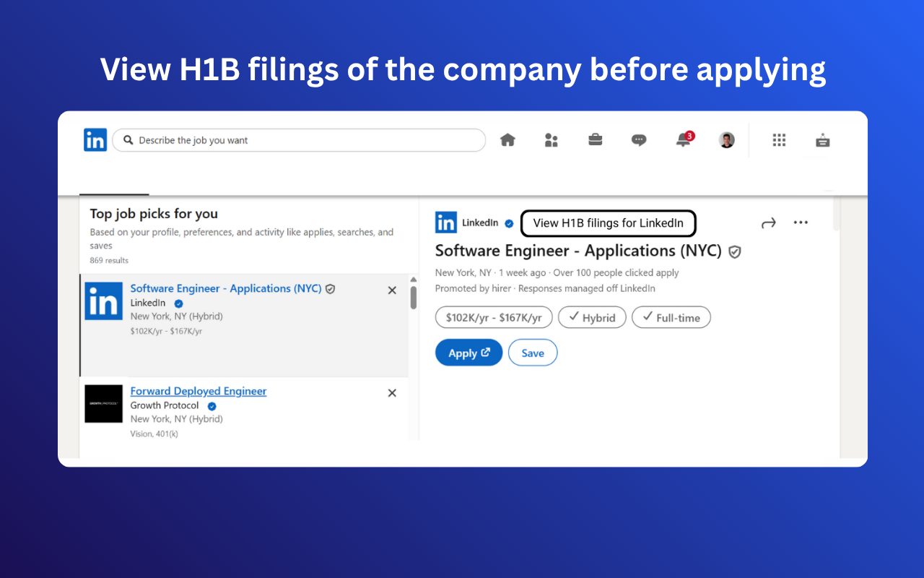Click the job list scroll-up arrow
This screenshot has height=578, width=924.
(414, 280)
